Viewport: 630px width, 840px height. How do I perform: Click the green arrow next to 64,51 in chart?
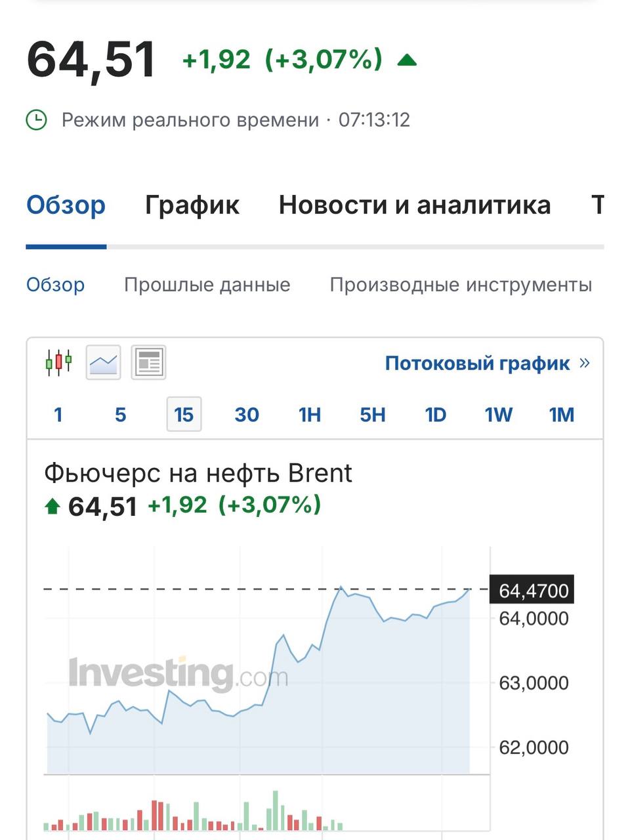tap(52, 506)
